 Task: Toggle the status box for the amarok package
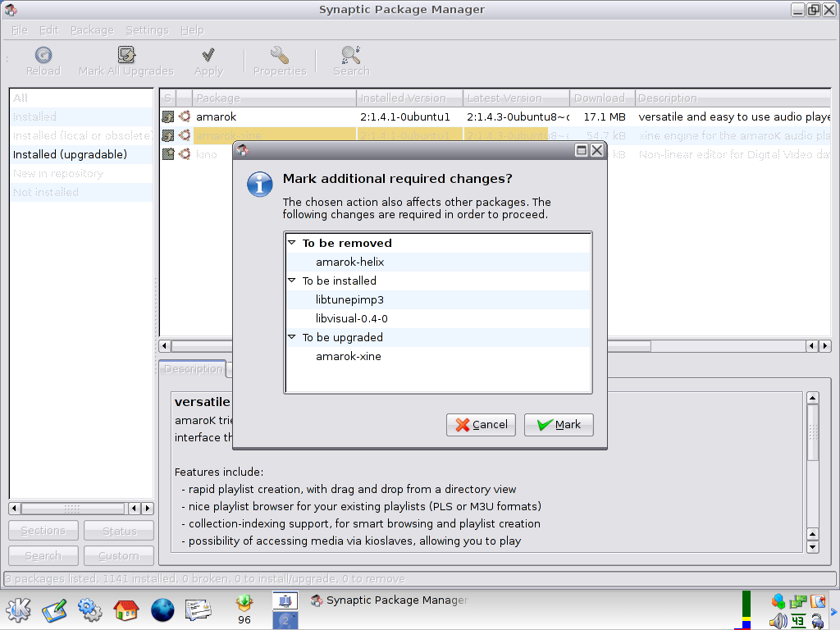167,116
